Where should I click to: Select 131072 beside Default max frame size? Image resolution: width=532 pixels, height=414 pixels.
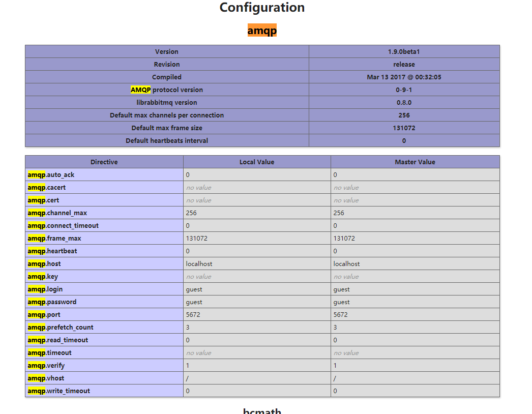404,128
